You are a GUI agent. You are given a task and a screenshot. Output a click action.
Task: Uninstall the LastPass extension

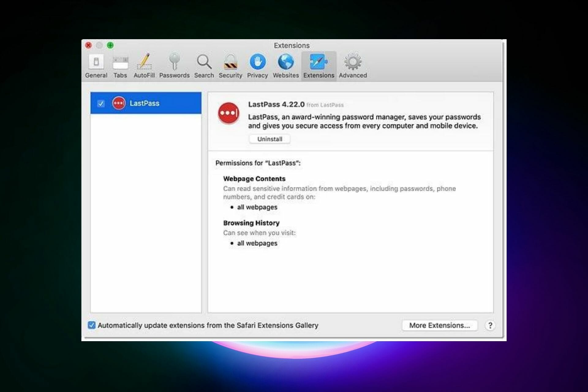[269, 139]
